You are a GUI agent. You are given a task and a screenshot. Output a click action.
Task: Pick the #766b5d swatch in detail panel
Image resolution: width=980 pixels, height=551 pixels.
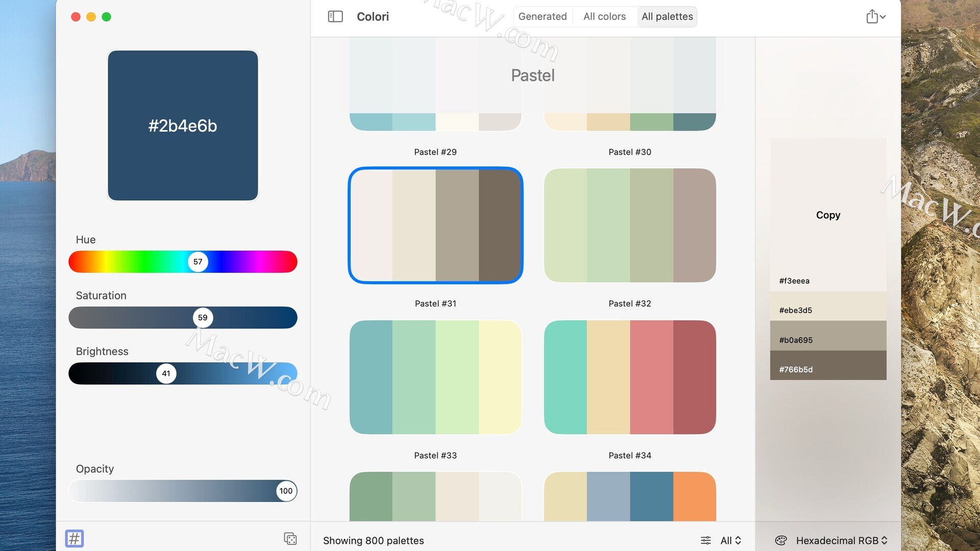828,365
